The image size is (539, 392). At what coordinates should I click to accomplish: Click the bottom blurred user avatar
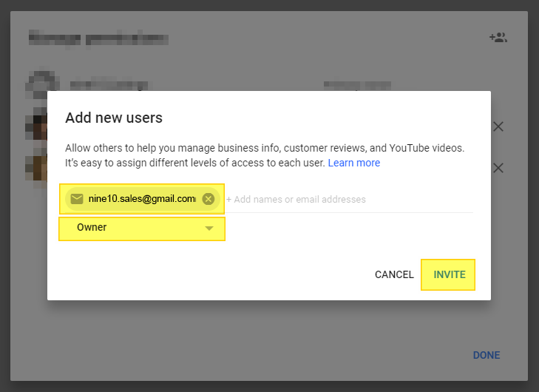coord(37,168)
